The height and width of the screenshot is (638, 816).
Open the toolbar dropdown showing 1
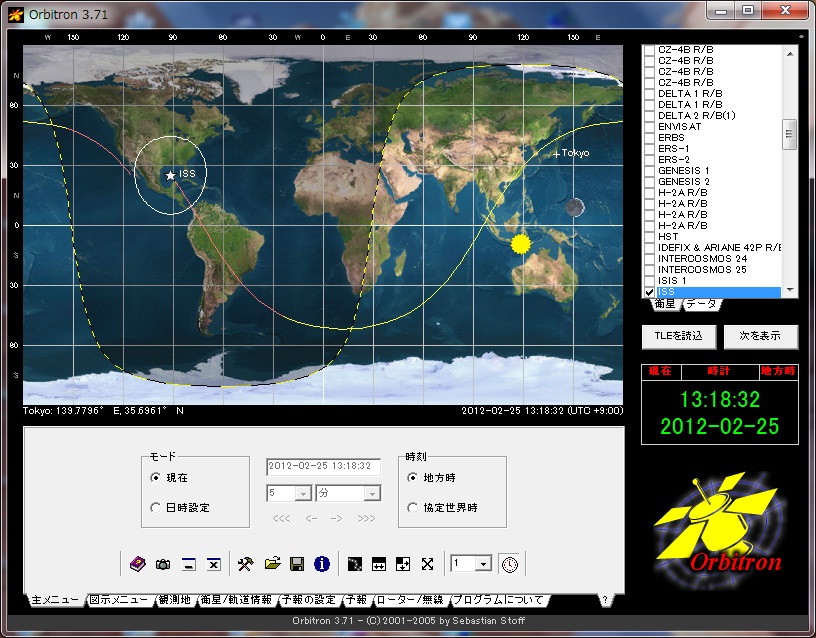pos(483,564)
